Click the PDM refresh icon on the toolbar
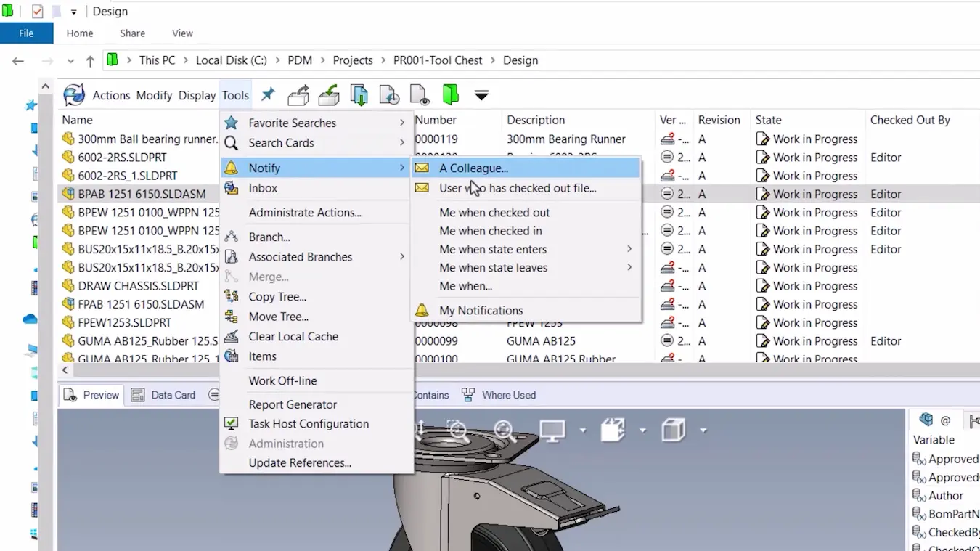The width and height of the screenshot is (980, 551). pyautogui.click(x=73, y=95)
